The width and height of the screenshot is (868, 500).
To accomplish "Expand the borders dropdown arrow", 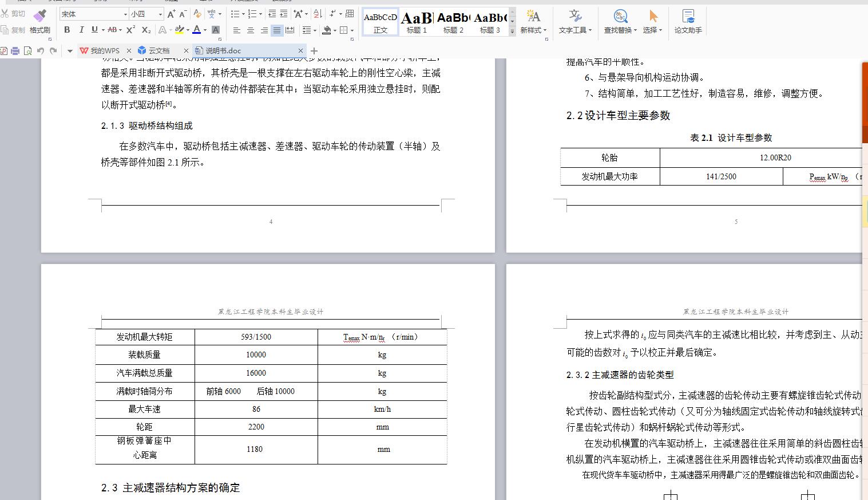I will pyautogui.click(x=352, y=30).
